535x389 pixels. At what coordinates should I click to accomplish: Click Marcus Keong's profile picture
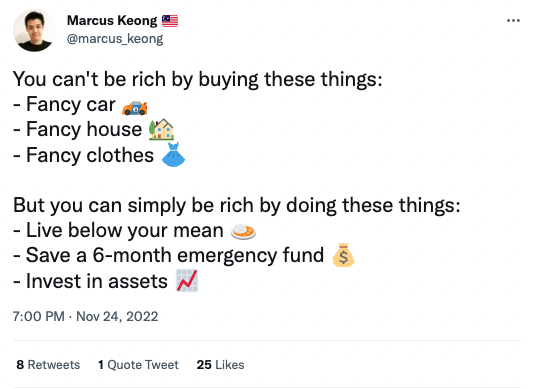click(x=34, y=30)
